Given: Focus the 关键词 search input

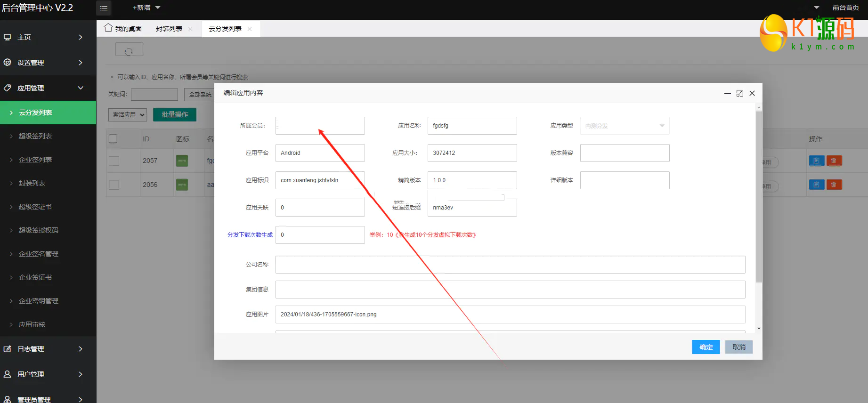Looking at the screenshot, I should [154, 95].
